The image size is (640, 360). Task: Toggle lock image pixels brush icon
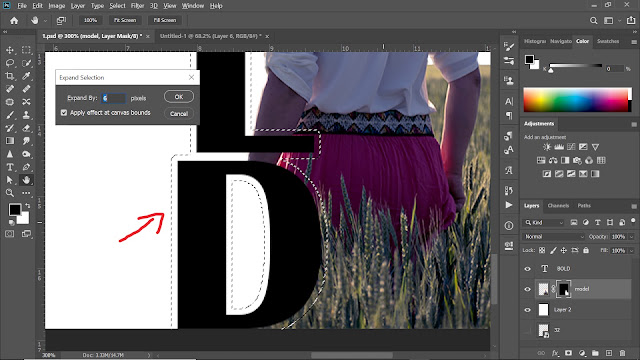pos(553,250)
